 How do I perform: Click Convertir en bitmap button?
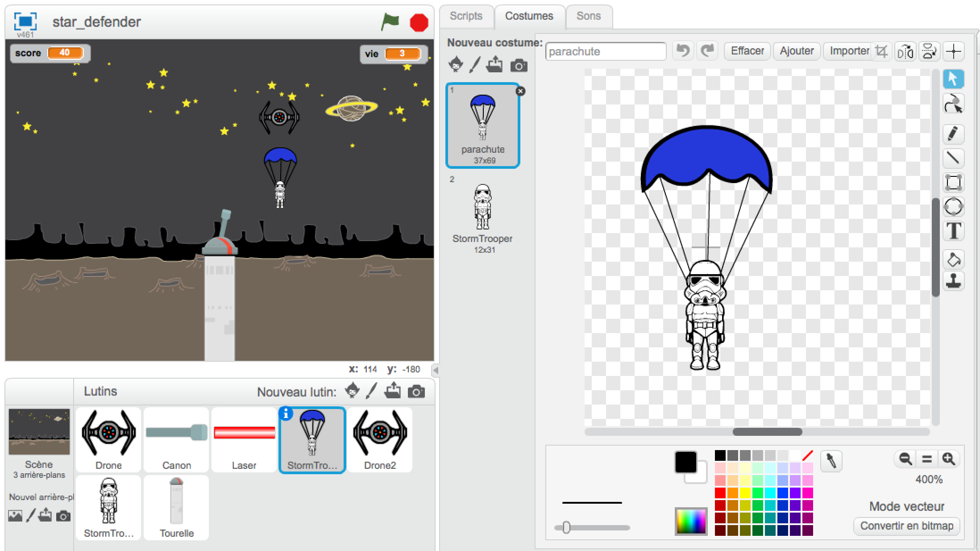click(x=907, y=526)
